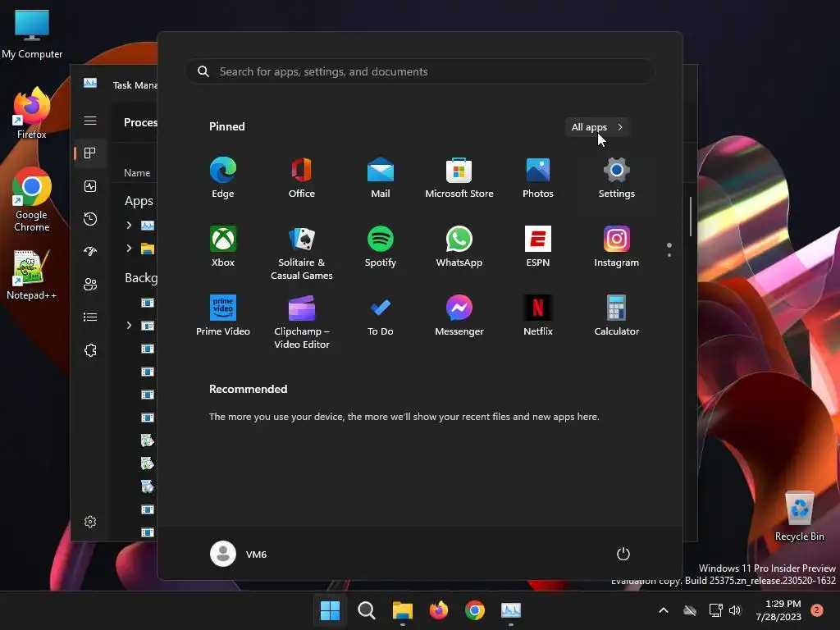This screenshot has width=840, height=630.
Task: Open the power options button
Action: 623,554
